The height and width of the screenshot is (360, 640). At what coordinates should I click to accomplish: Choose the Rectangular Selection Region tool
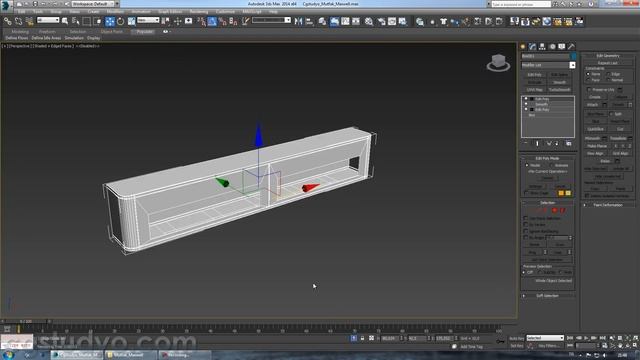87,21
